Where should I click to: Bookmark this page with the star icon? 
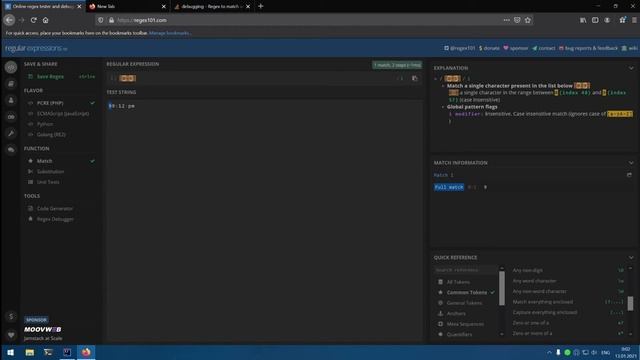coord(528,20)
